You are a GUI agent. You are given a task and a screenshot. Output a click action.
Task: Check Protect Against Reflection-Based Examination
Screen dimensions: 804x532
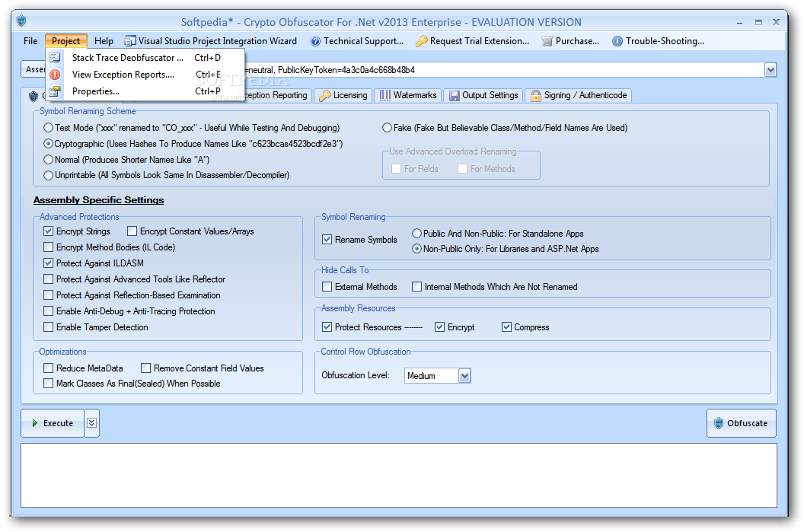coord(48,295)
